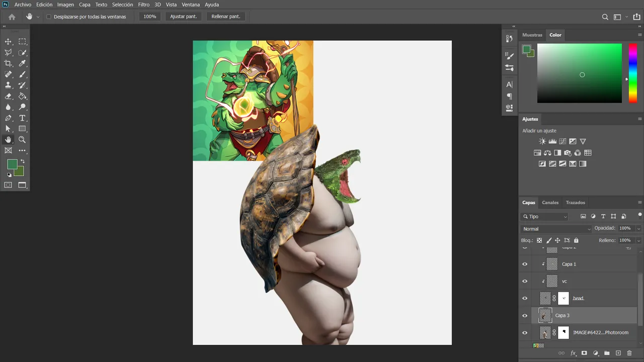
Task: Toggle Quick Mask mode
Action: 8,185
